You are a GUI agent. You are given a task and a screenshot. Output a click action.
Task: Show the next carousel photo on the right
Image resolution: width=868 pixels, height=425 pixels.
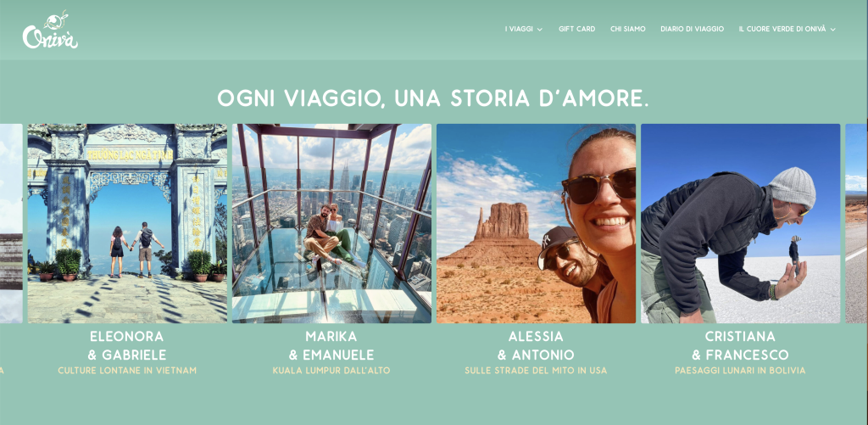click(x=856, y=223)
